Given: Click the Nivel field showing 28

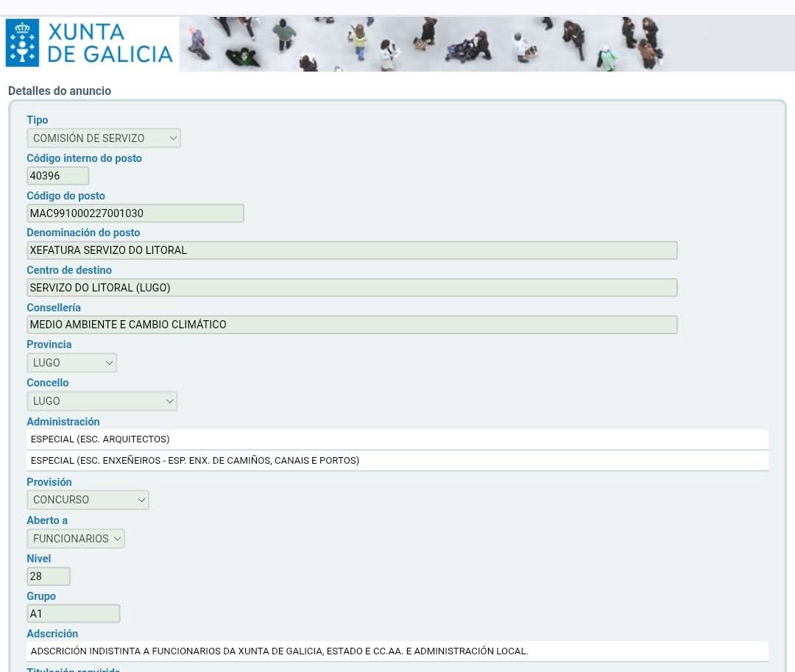Looking at the screenshot, I should click(49, 576).
